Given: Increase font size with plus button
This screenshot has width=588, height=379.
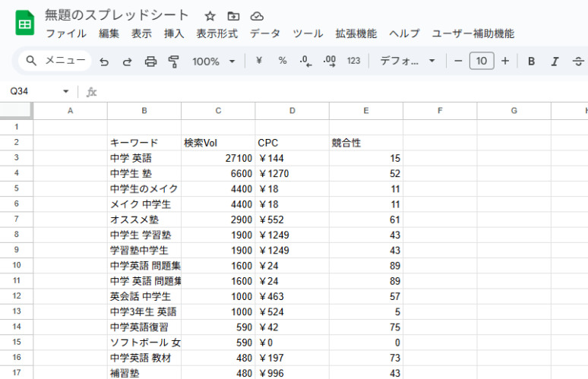Looking at the screenshot, I should tap(505, 61).
